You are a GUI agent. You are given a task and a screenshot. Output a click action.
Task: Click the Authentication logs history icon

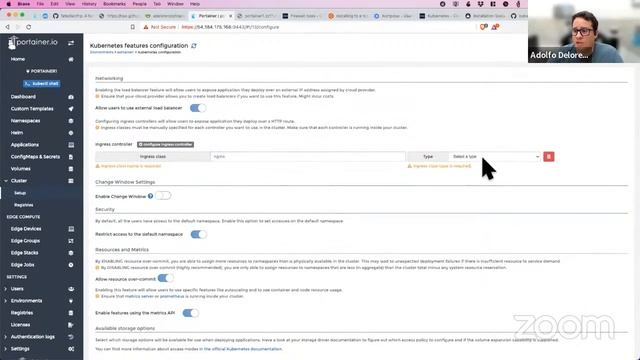(71, 337)
